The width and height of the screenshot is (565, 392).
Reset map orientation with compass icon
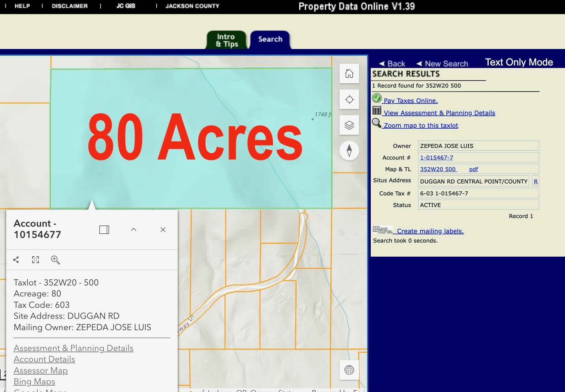click(349, 151)
